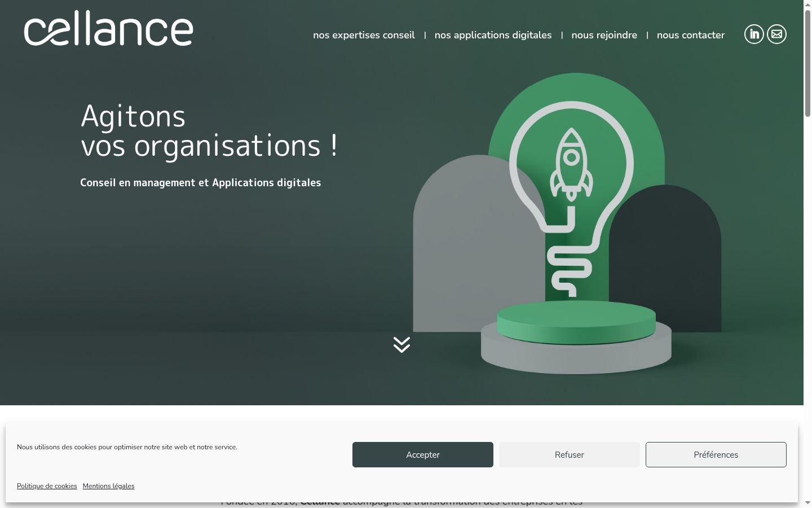Open 'nos expertises conseil' menu
The height and width of the screenshot is (508, 812).
tap(364, 35)
